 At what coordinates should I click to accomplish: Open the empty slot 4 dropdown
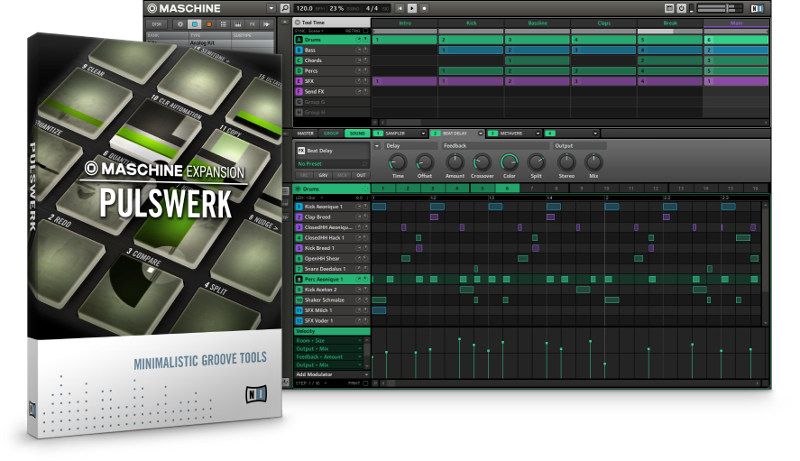coord(595,133)
